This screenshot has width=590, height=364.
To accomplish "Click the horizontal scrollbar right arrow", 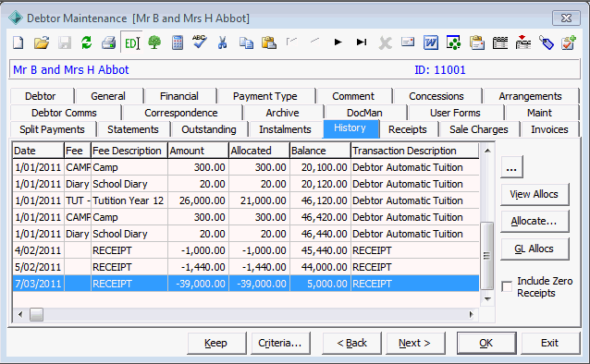I will (x=471, y=314).
